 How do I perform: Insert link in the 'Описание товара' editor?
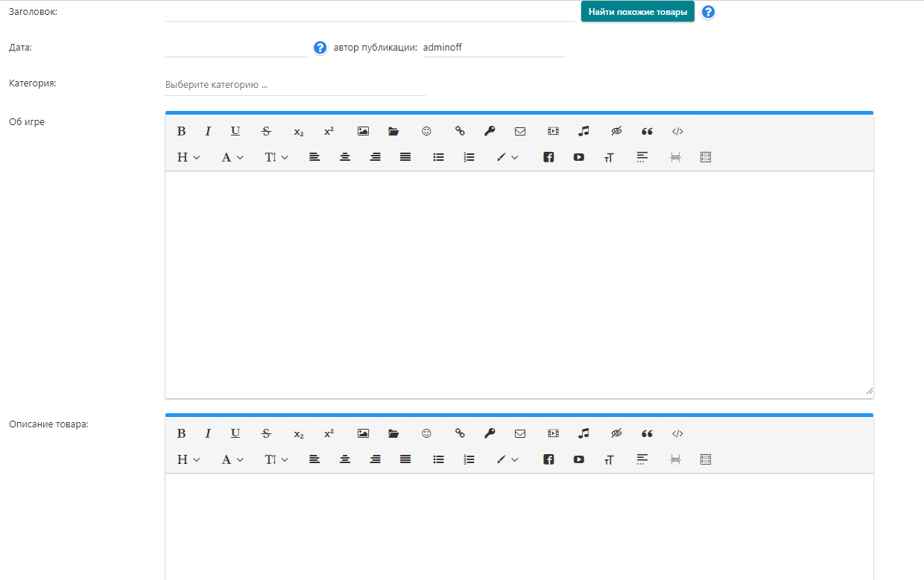click(460, 433)
